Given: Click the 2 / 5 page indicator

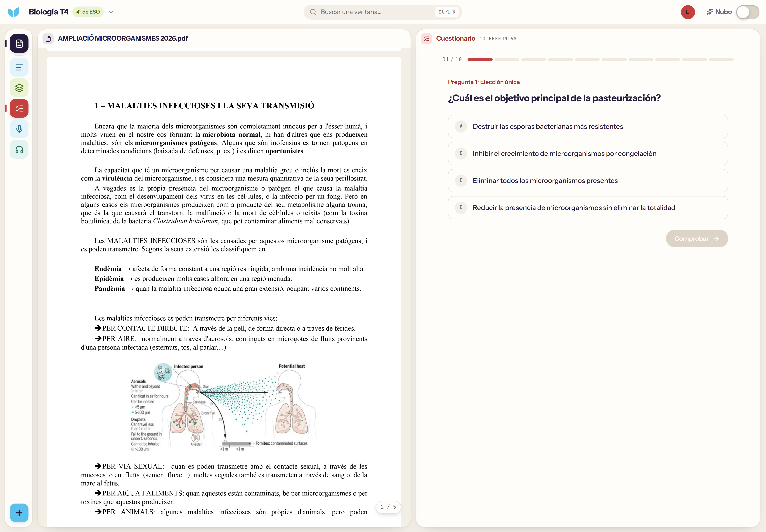Looking at the screenshot, I should click(388, 507).
